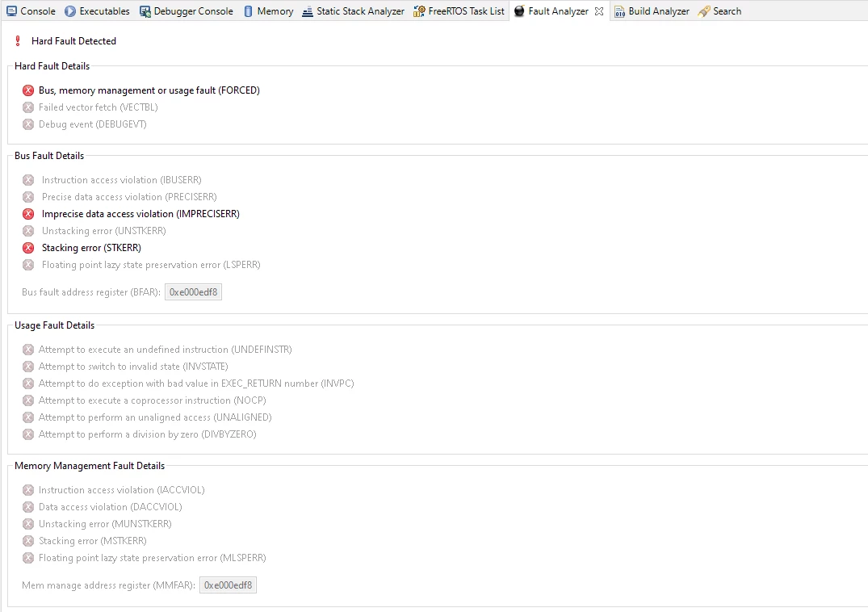Screen dimensions: 868x612
Task: Select 'Attempt to execute an undefined instruction' text
Action: tap(133, 350)
